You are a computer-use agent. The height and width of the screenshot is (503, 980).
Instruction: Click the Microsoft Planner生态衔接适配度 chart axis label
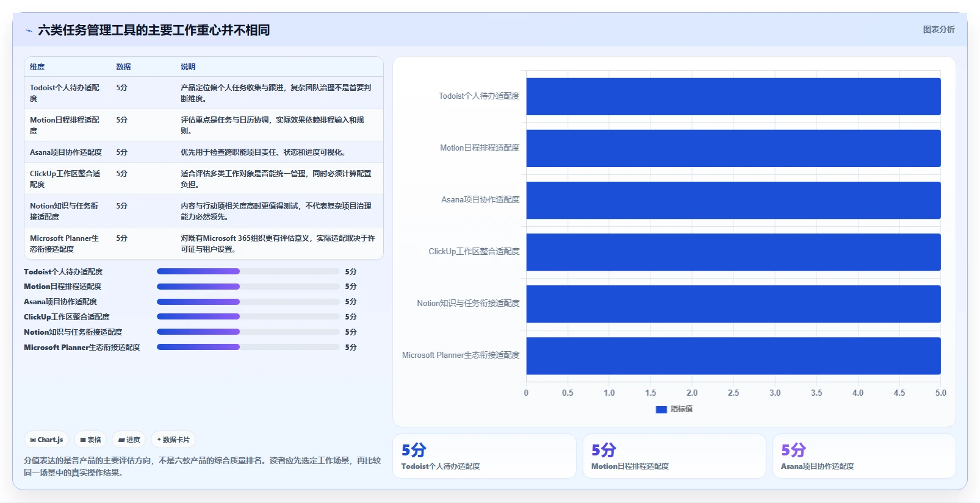[x=461, y=355]
